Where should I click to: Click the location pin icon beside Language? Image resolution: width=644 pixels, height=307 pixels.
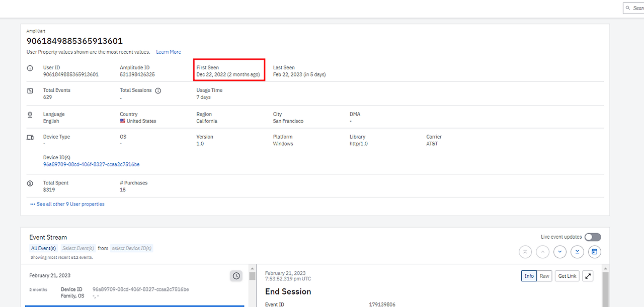tap(30, 115)
